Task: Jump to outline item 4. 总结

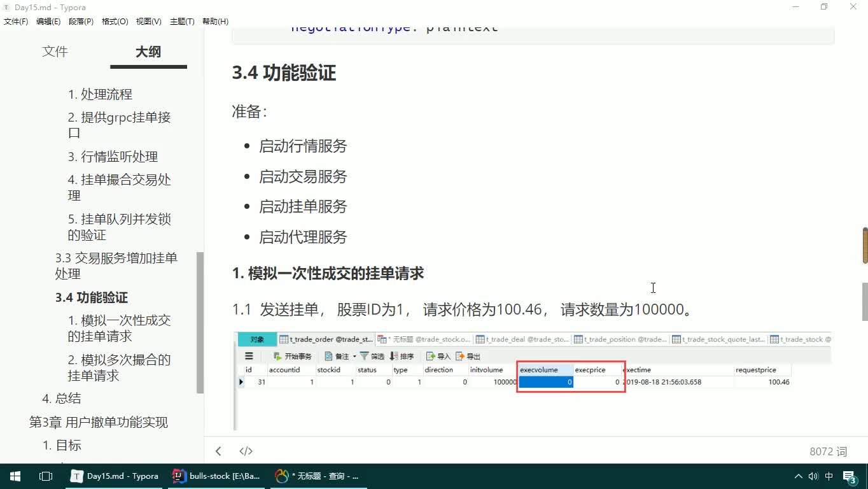Action: 62,399
